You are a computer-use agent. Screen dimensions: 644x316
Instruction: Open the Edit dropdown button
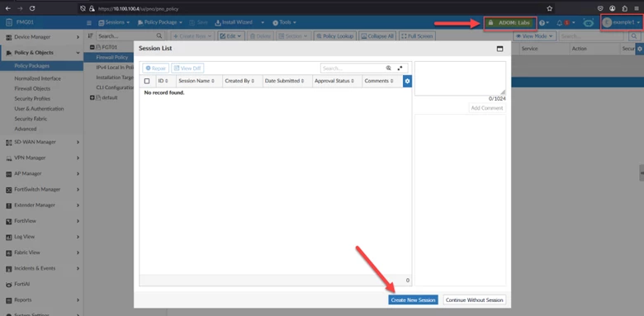pos(230,36)
